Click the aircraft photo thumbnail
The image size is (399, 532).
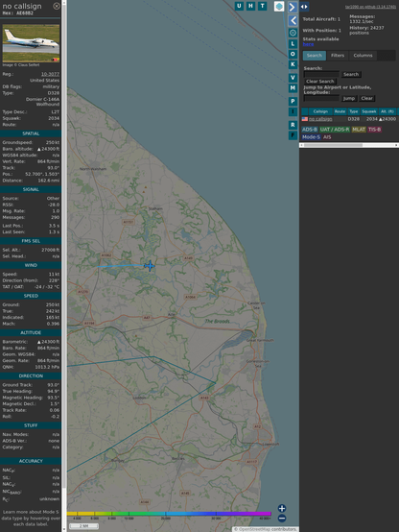31,43
